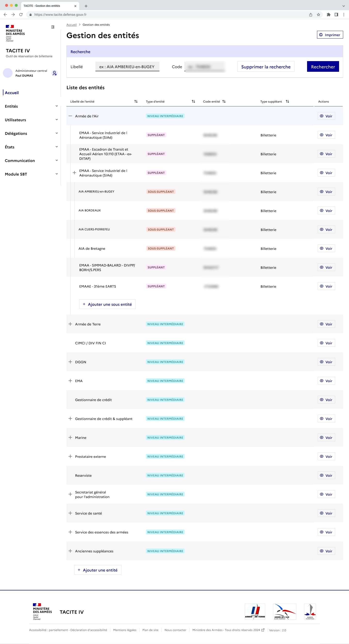Bookmark page with star icon
Screen dimensions: 349x644
(x=318, y=15)
